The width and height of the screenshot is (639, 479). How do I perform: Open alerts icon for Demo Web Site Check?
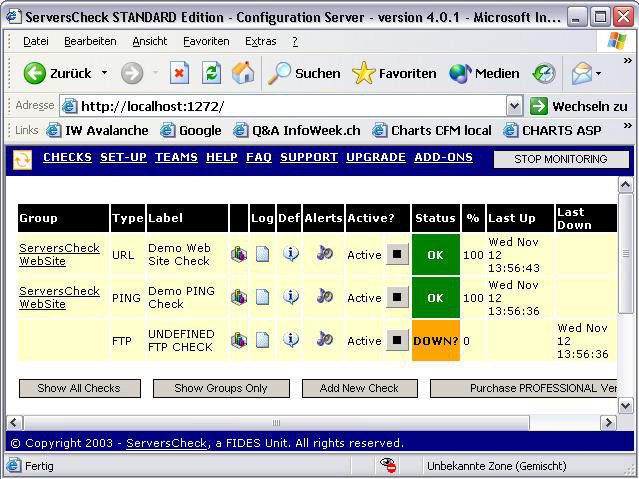tap(324, 253)
